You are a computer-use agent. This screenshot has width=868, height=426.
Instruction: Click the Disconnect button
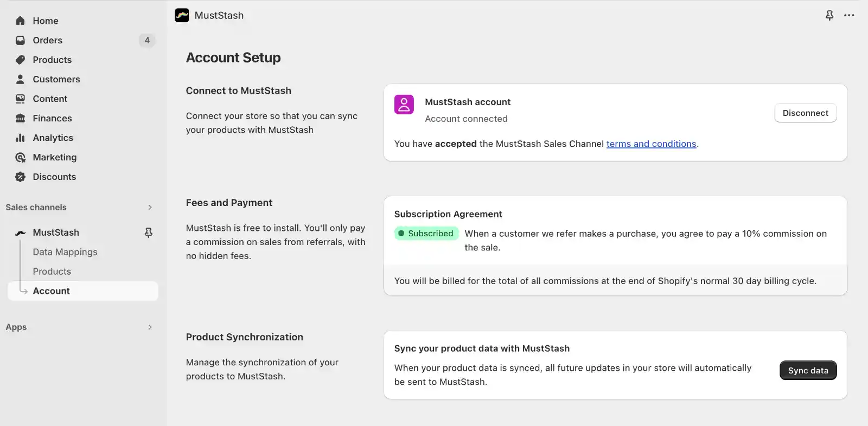pos(806,113)
